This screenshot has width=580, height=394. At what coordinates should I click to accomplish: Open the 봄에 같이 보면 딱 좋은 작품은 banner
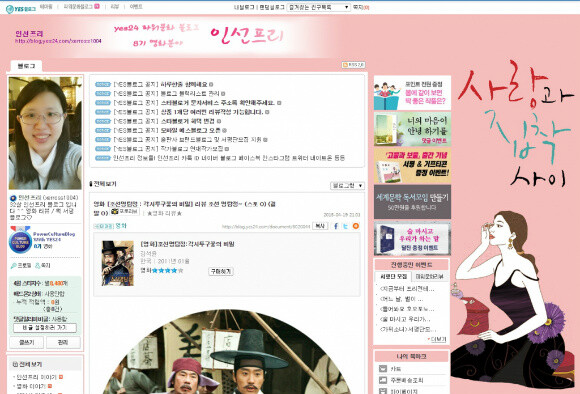[412, 93]
